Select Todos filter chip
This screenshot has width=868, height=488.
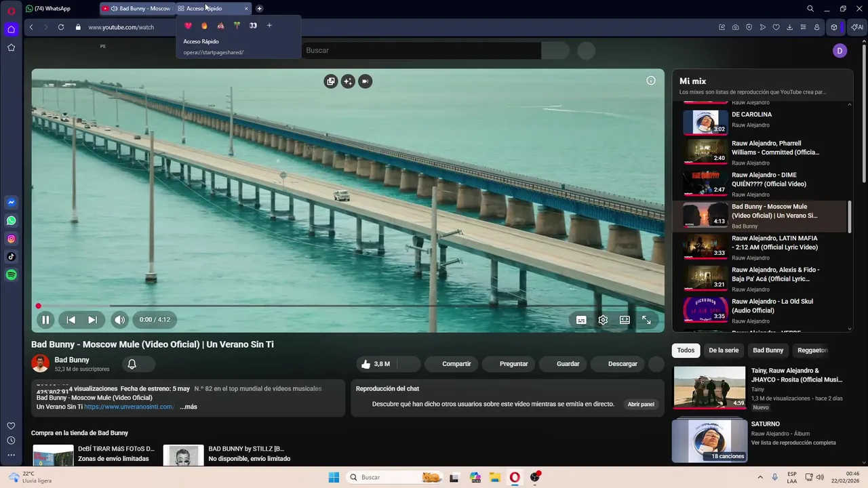(x=686, y=350)
